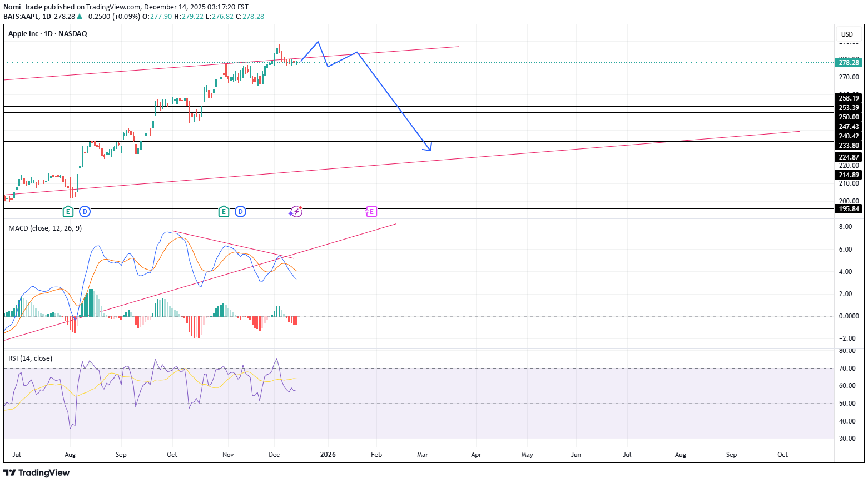Click the August dividend D badge
Image resolution: width=868 pixels, height=483 pixels.
[x=84, y=212]
